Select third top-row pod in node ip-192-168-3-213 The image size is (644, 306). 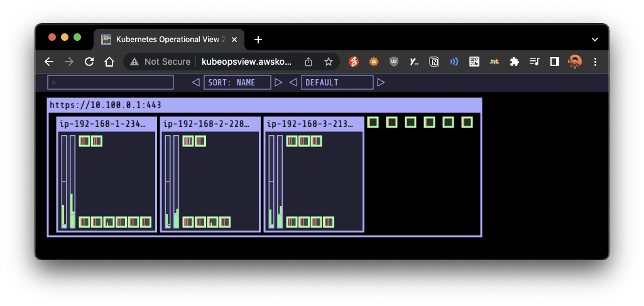pos(316,141)
